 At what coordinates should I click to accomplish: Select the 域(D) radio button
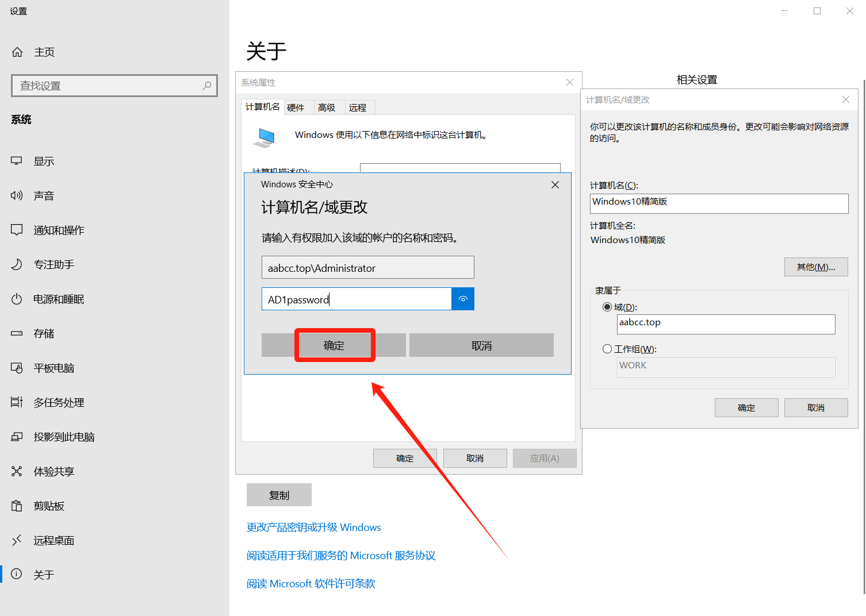pos(607,307)
